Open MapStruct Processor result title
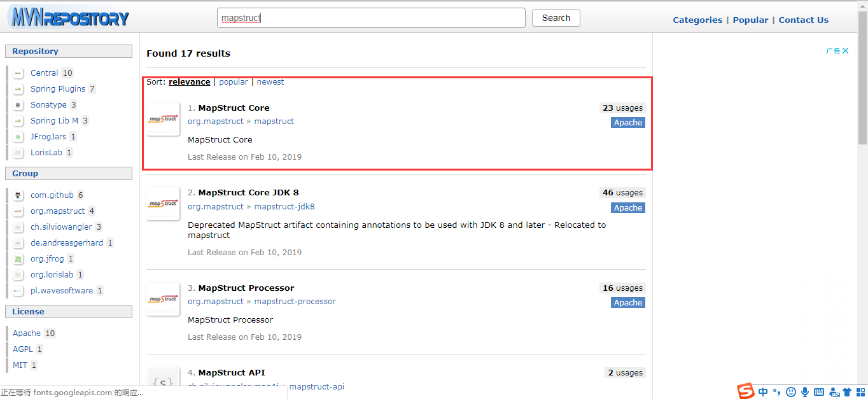The width and height of the screenshot is (868, 399). tap(246, 288)
